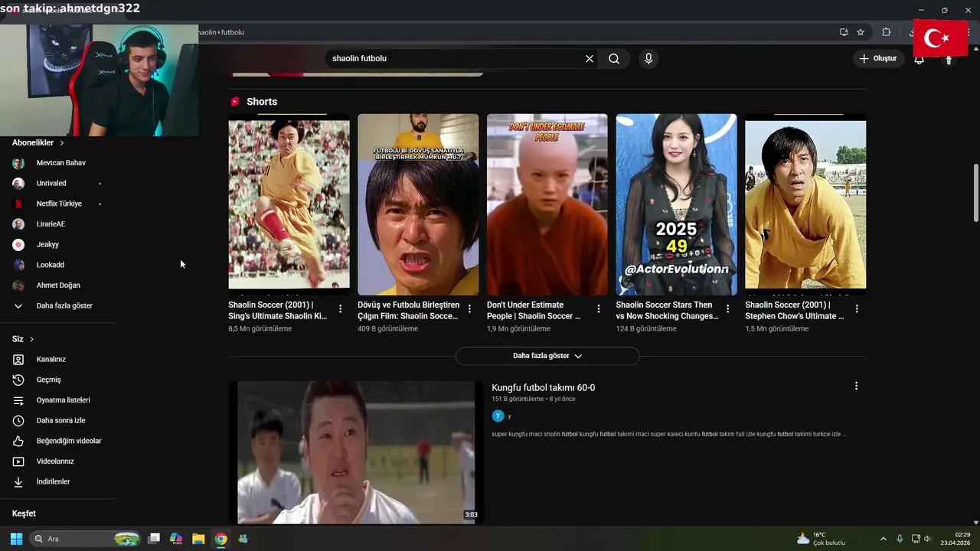Click the page vertical scrollbar thumb
Viewport: 980px width, 551px height.
(975, 194)
